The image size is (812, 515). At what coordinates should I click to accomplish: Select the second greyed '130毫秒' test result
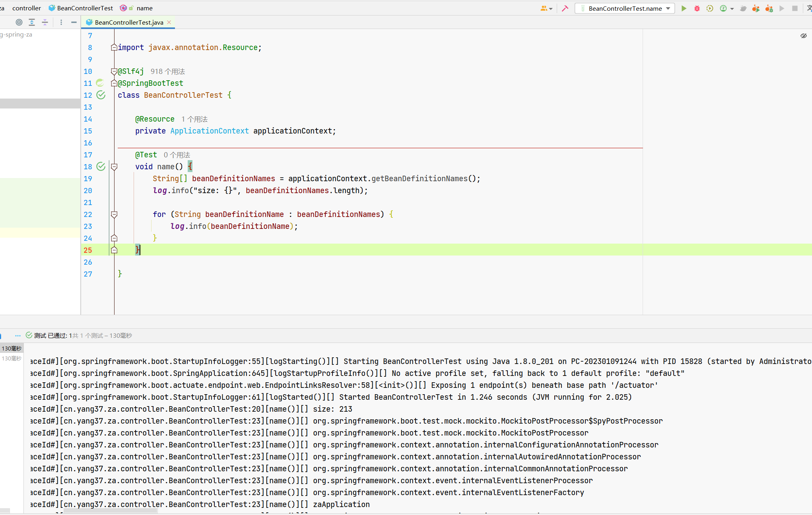tap(12, 358)
